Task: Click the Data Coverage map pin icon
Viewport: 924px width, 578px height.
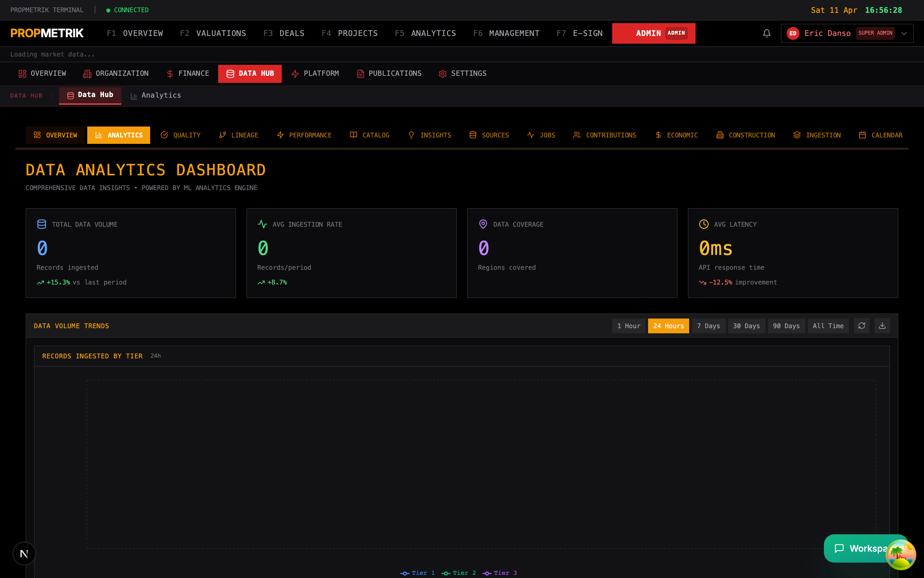Action: (x=483, y=224)
